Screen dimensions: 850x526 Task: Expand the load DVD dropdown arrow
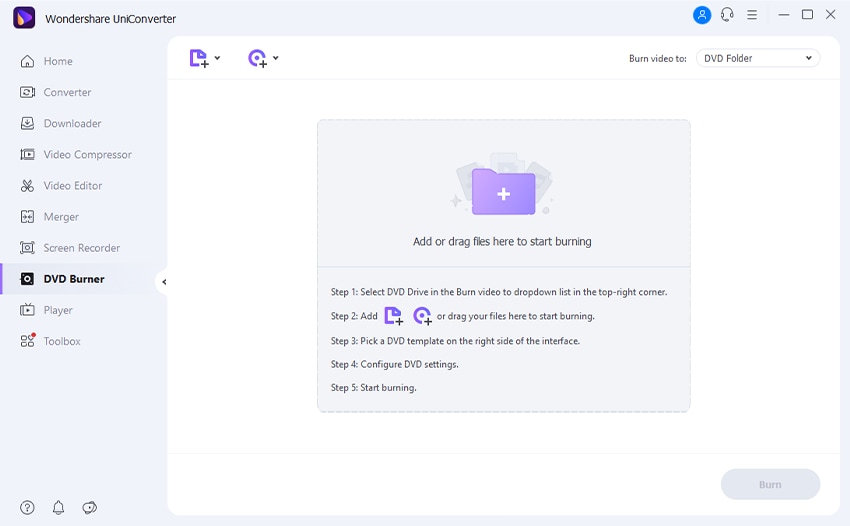pyautogui.click(x=276, y=58)
